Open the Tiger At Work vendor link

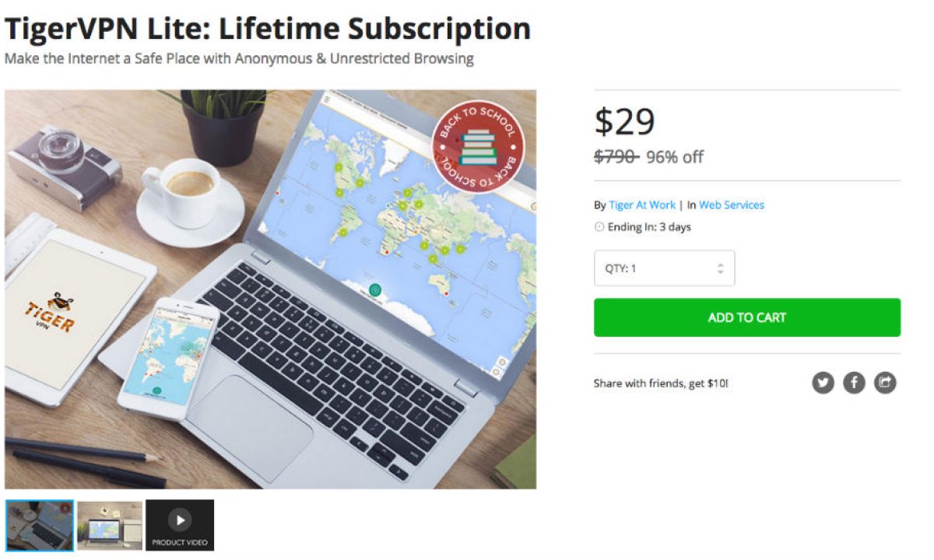pos(642,205)
